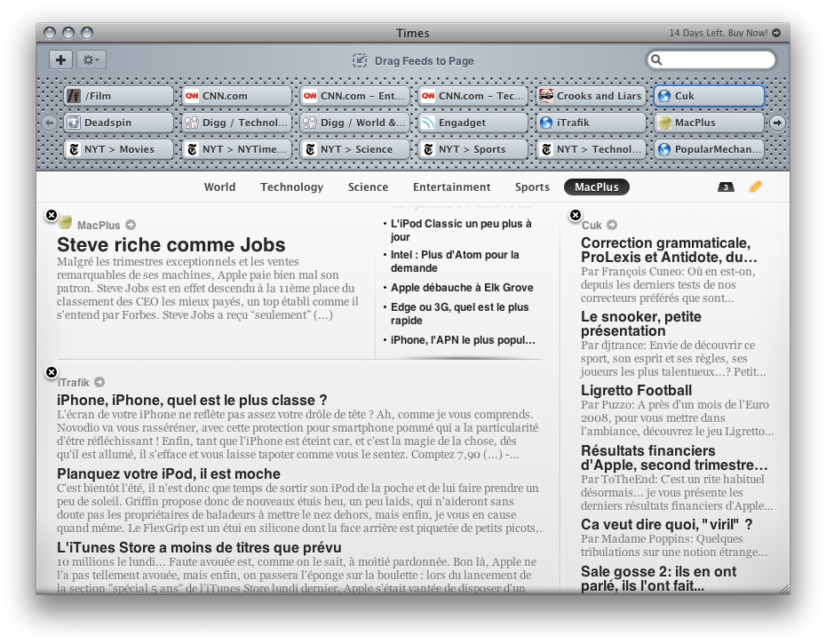Open L'iTunes Store a moins de titres que prévu
This screenshot has height=644, width=826.
[x=199, y=547]
